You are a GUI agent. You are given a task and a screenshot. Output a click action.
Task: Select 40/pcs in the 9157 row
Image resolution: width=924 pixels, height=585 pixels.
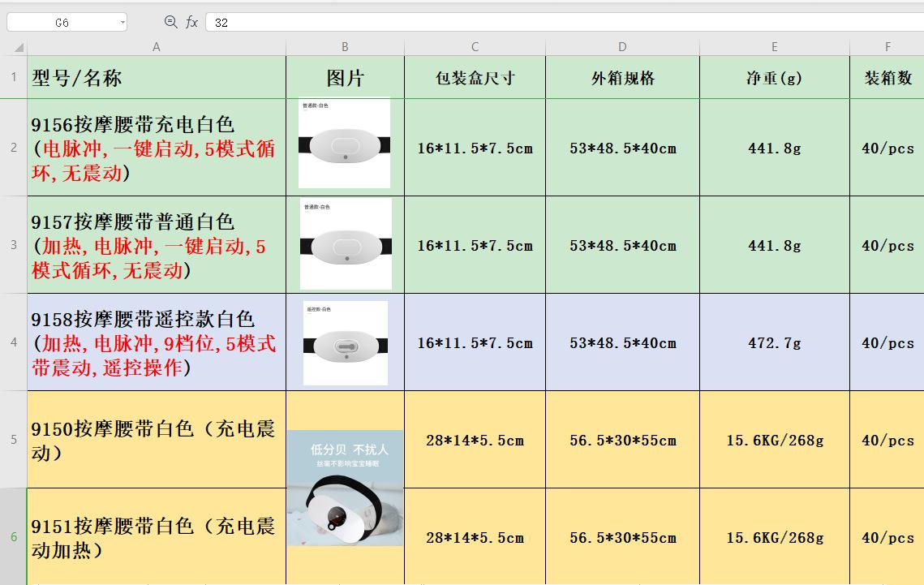(887, 244)
